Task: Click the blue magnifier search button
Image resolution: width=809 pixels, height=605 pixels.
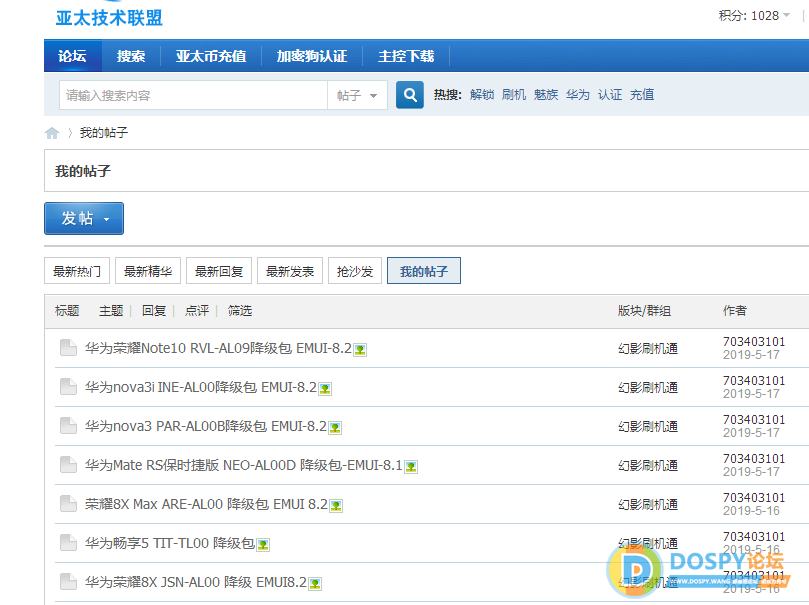Action: [410, 95]
